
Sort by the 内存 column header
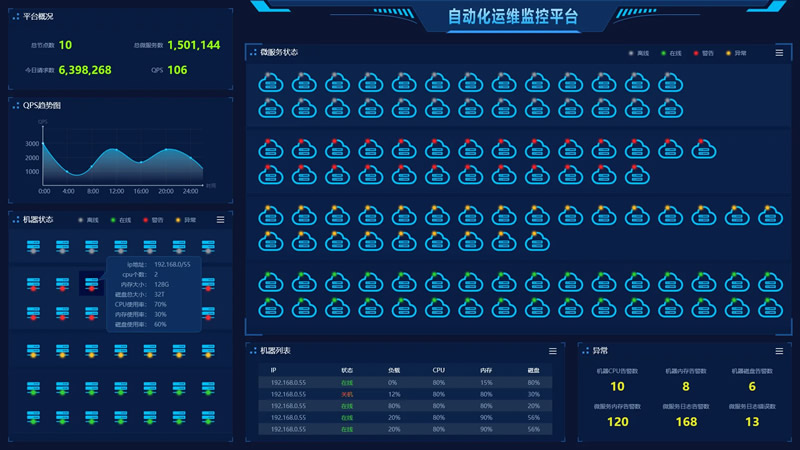[x=486, y=370]
